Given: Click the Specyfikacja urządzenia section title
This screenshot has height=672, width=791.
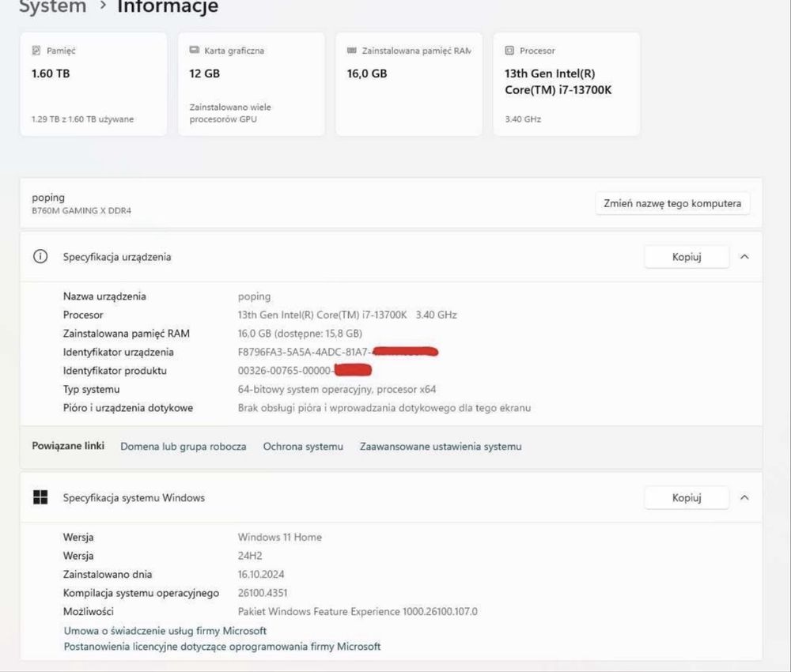Looking at the screenshot, I should [117, 257].
